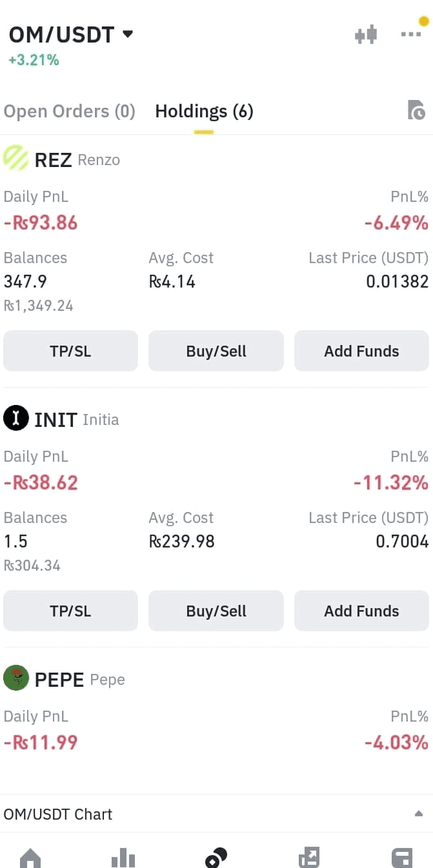Tap the INIT Initia coin logo
The width and height of the screenshot is (433, 868).
(15, 419)
